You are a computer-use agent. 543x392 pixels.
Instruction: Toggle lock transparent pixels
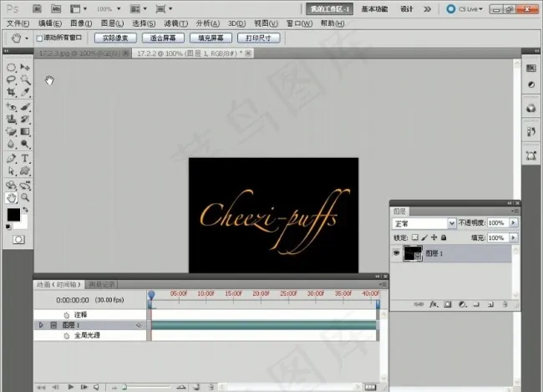pos(414,237)
